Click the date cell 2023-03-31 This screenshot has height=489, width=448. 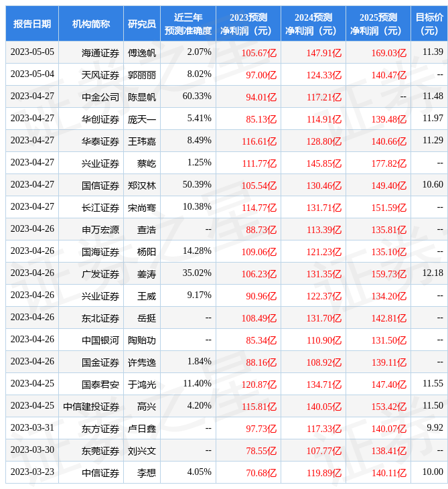pyautogui.click(x=32, y=428)
